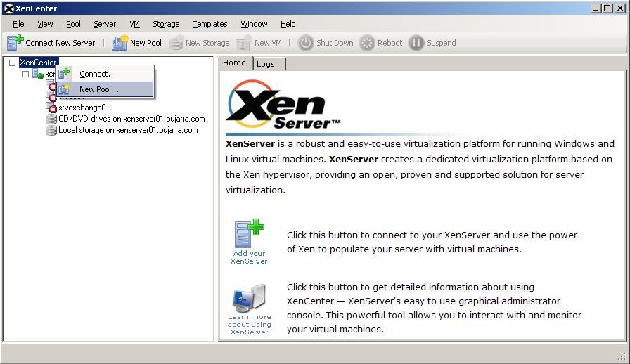Select CD/DVD drives on xenserver01.bujarra.com
The width and height of the screenshot is (630, 364).
pos(131,119)
